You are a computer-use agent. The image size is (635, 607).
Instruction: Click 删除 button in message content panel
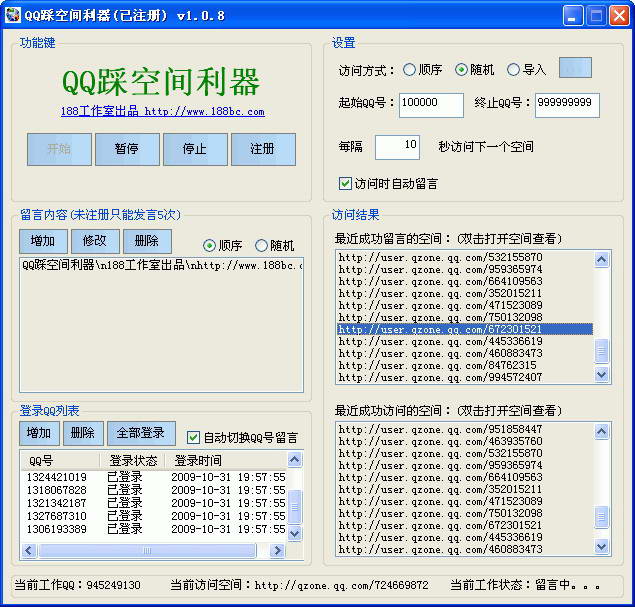click(147, 241)
